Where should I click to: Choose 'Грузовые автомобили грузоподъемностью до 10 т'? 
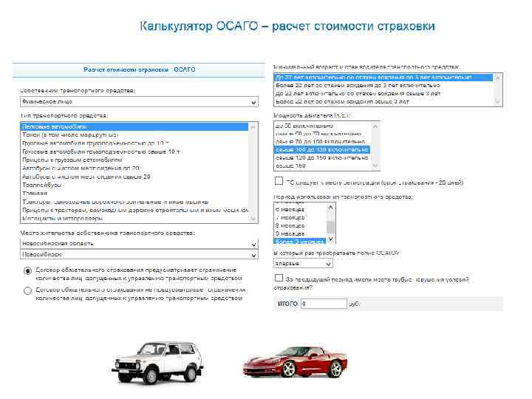tap(134, 143)
